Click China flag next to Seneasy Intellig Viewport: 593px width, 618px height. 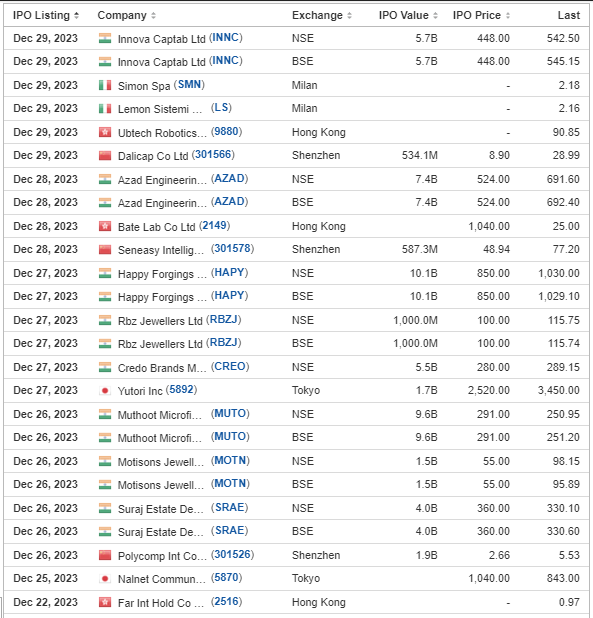coord(105,249)
